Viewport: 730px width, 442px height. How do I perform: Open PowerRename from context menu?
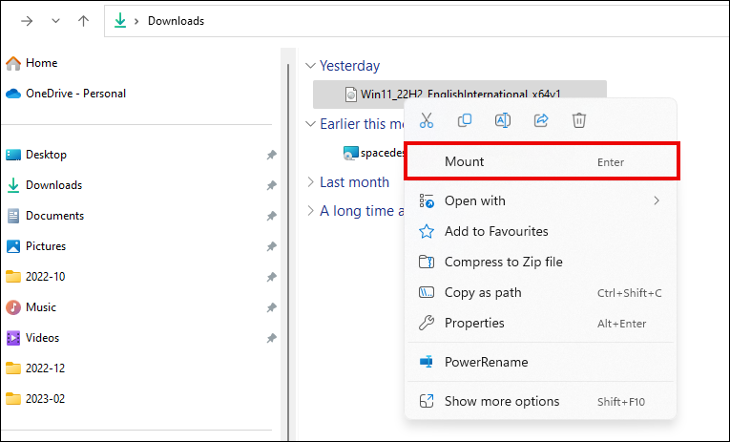[486, 362]
